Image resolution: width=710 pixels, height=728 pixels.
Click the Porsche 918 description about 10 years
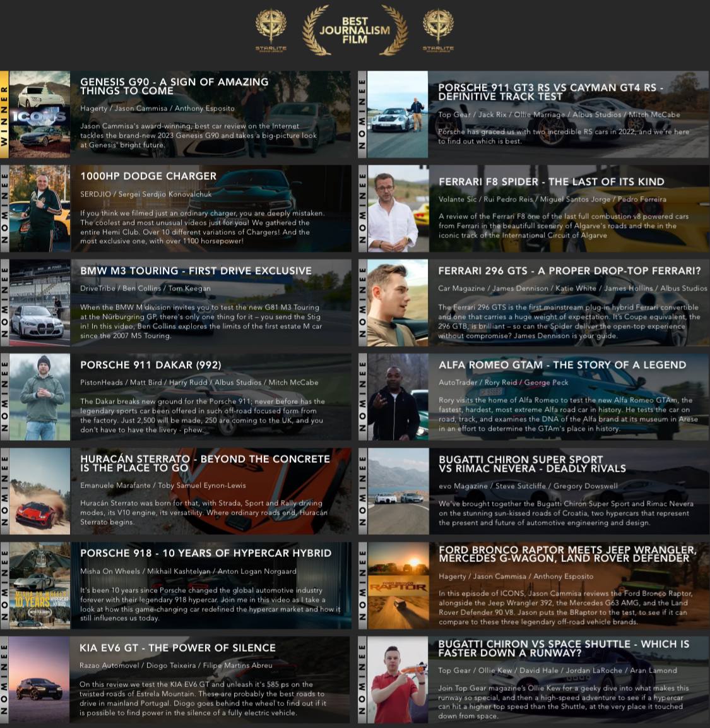(210, 604)
